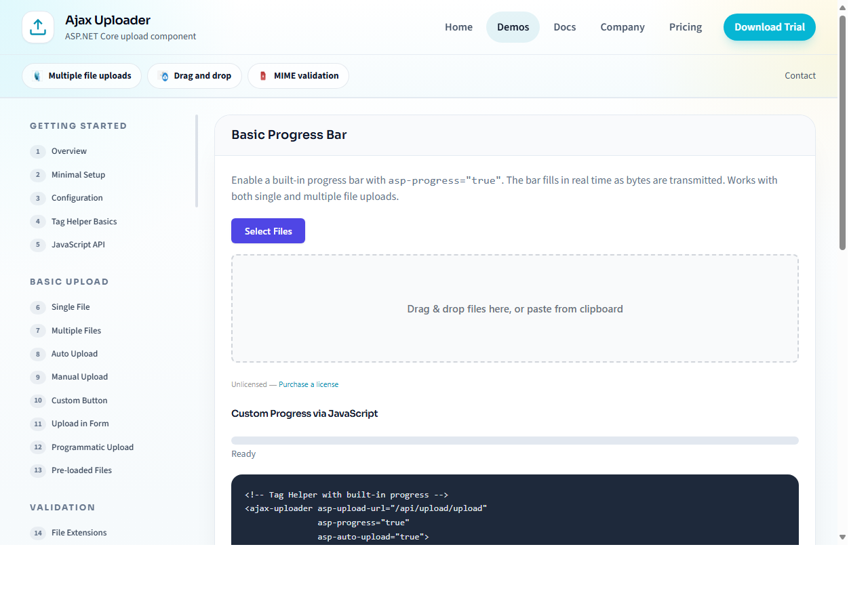868x610 pixels.
Task: Open the Company nav item
Action: point(623,27)
